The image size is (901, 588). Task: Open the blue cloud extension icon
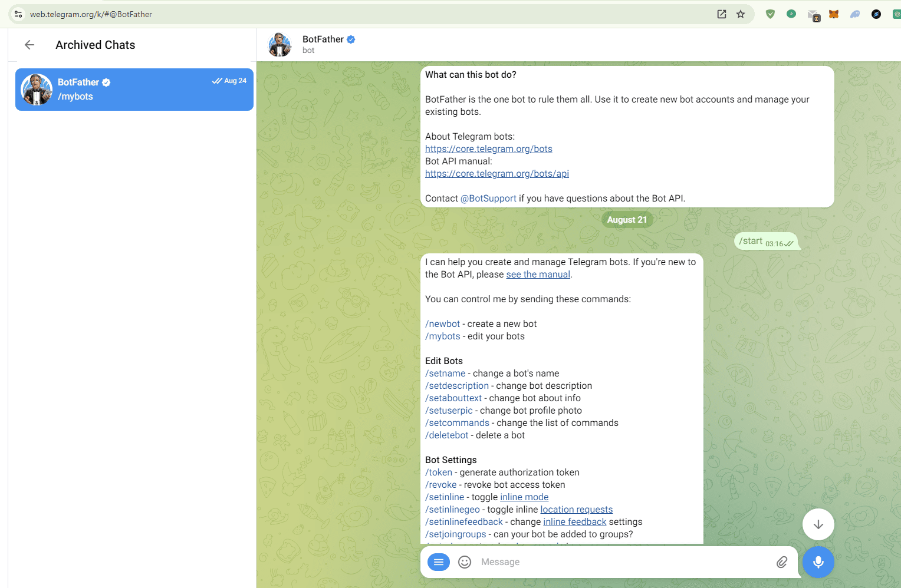[855, 14]
